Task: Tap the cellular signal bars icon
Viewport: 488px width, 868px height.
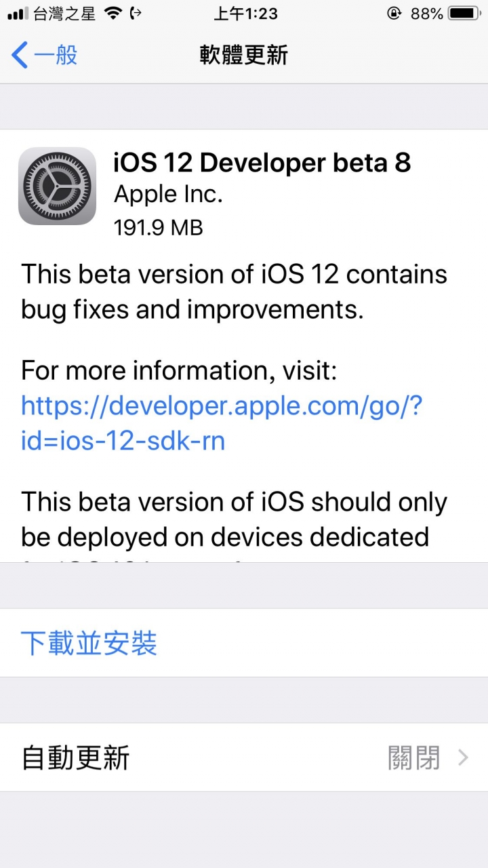Action: pos(18,14)
